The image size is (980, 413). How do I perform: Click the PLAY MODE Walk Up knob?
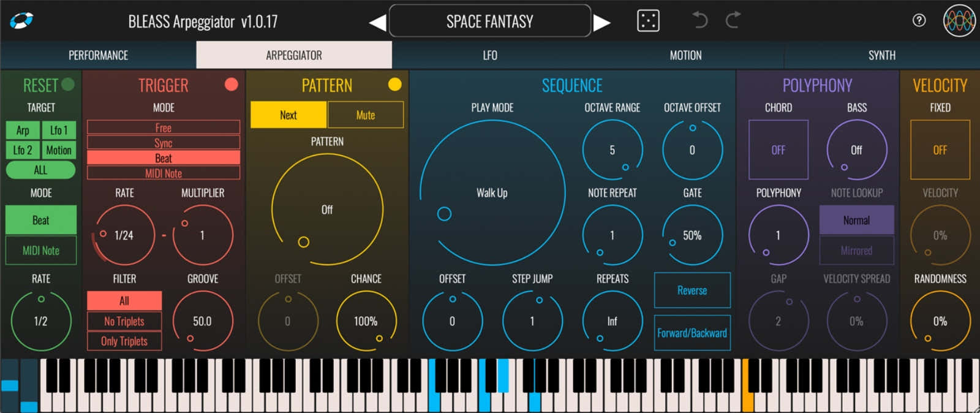pos(492,193)
